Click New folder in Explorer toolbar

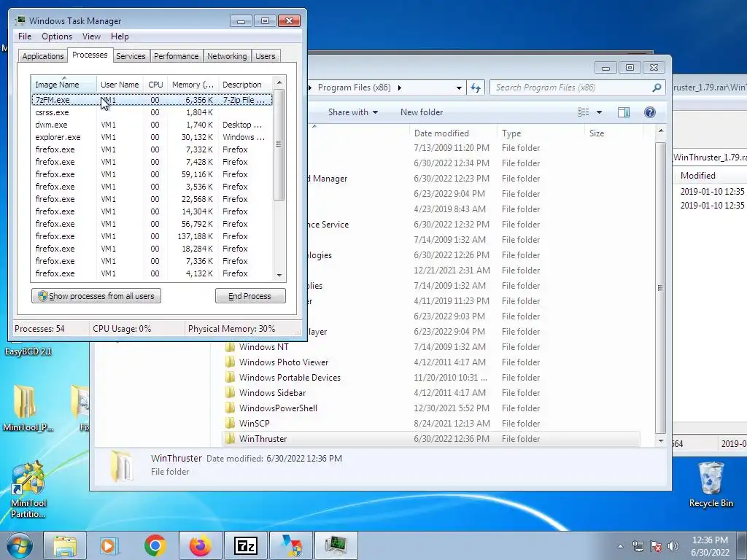click(x=422, y=112)
